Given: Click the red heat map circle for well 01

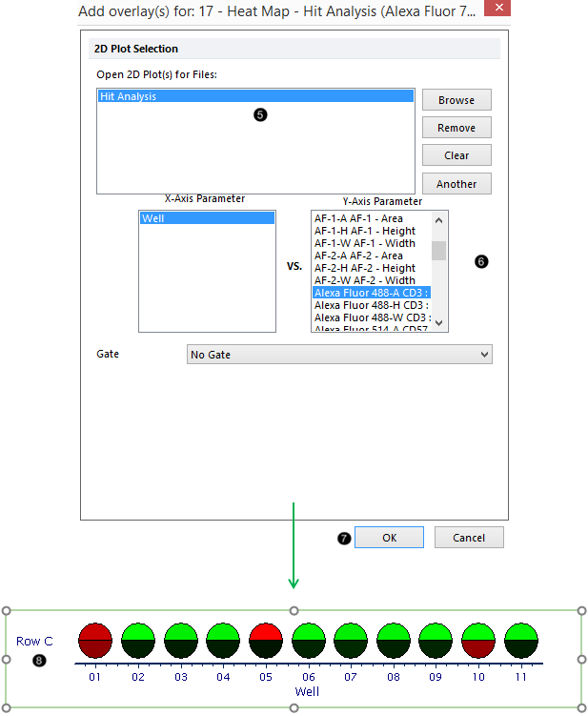Looking at the screenshot, I should pyautogui.click(x=95, y=641).
